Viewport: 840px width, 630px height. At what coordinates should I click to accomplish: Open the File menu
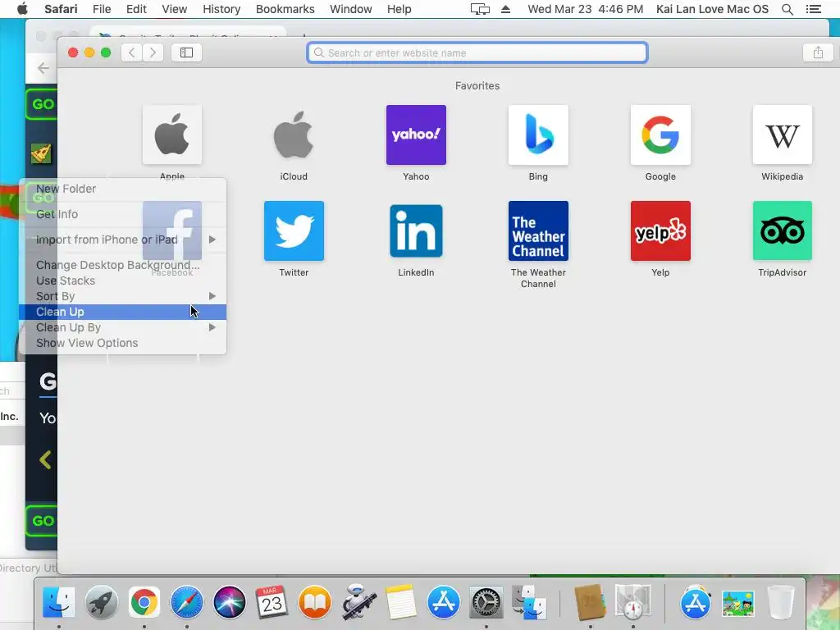tap(102, 9)
